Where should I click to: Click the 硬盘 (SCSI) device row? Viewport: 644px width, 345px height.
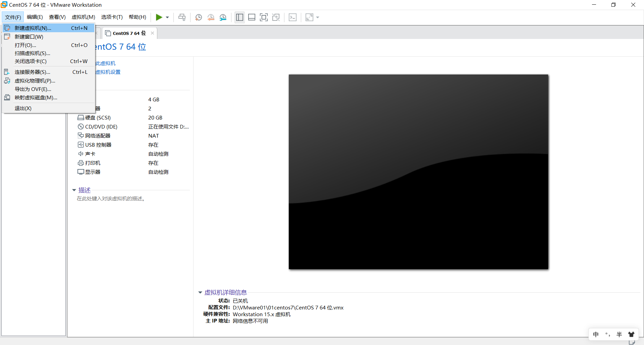coord(133,117)
